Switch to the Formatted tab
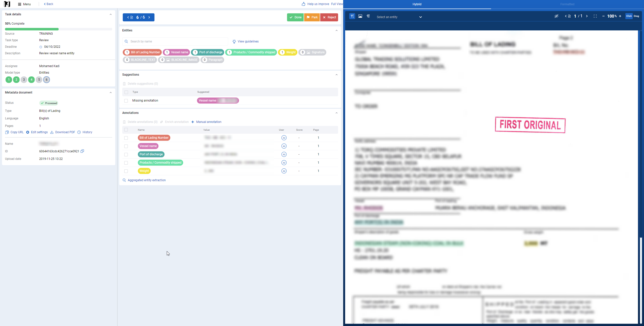This screenshot has width=644, height=326. pyautogui.click(x=567, y=4)
